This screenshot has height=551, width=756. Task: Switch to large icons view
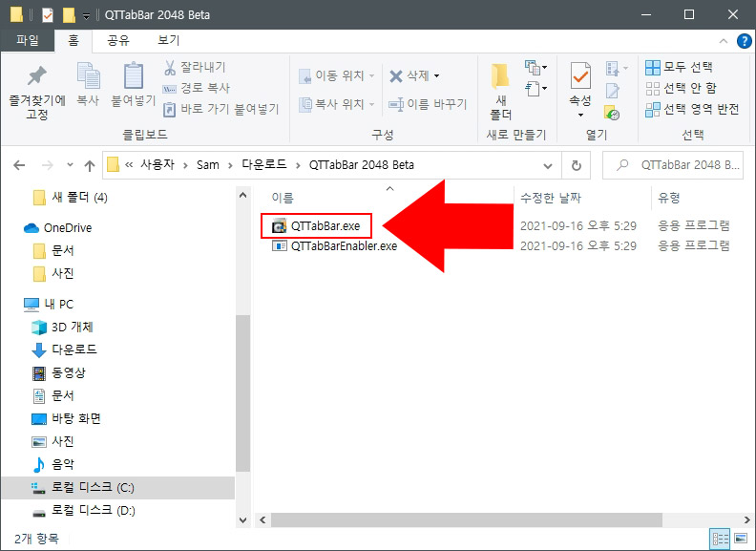coord(741,539)
